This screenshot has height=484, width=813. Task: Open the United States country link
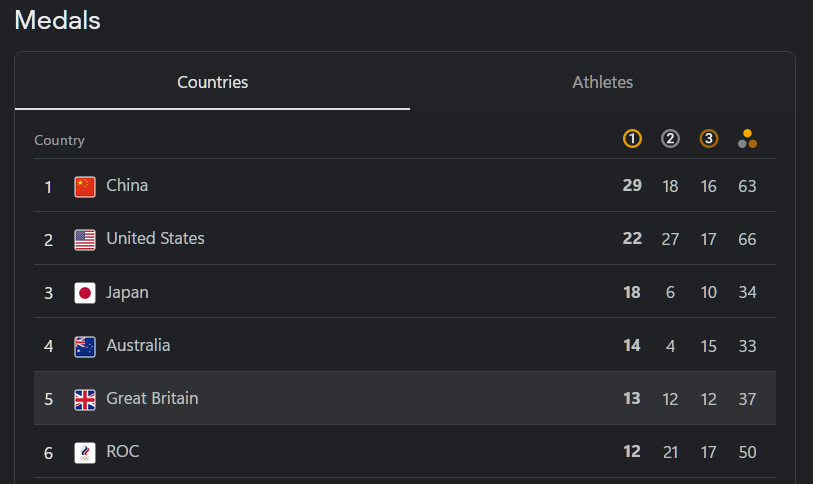click(x=155, y=238)
